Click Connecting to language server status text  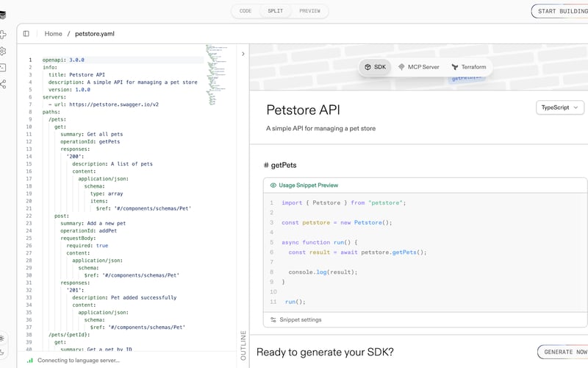click(x=79, y=361)
